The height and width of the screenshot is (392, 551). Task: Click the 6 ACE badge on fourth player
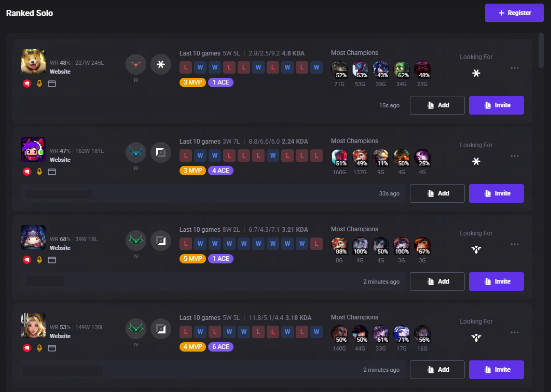(x=221, y=347)
